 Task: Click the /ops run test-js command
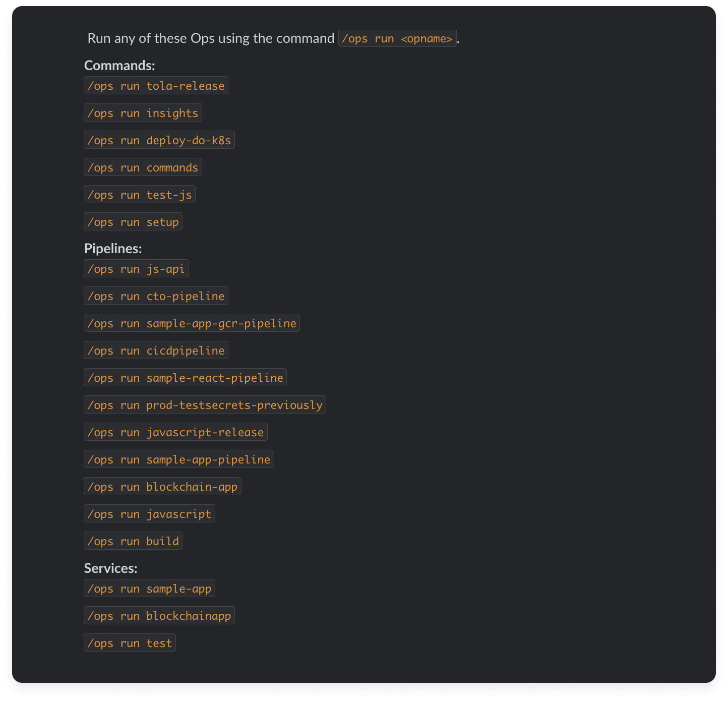point(140,195)
